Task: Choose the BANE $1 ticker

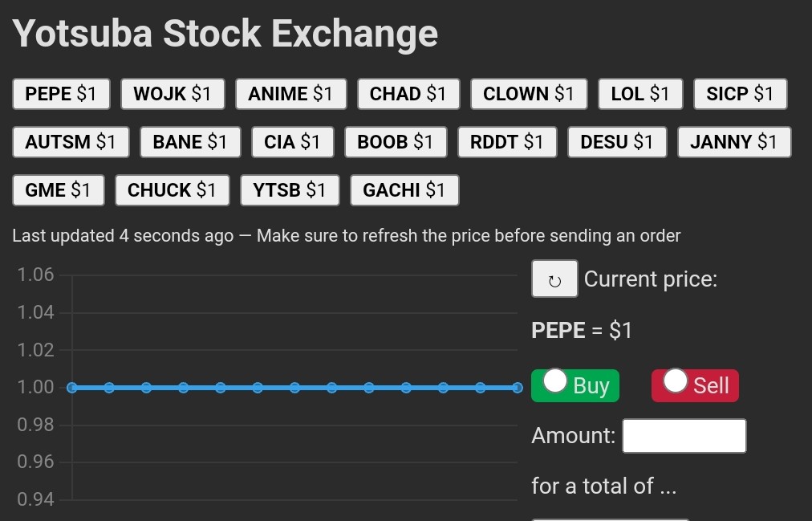Action: pos(190,142)
